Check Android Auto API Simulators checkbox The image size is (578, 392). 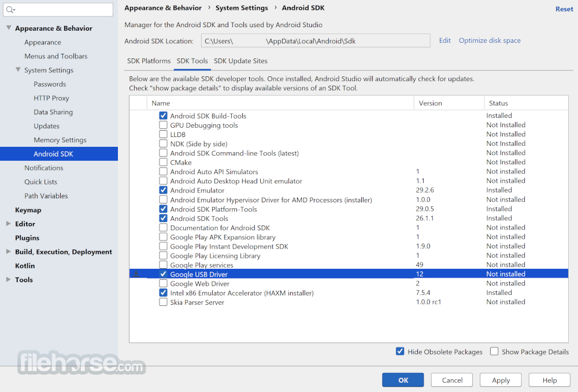click(x=164, y=172)
